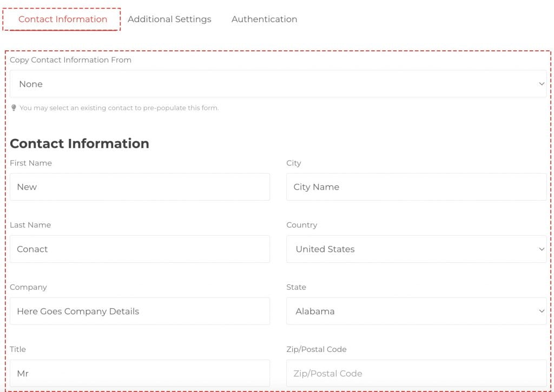The image size is (554, 392).
Task: Click the Title label above field
Action: tap(18, 349)
